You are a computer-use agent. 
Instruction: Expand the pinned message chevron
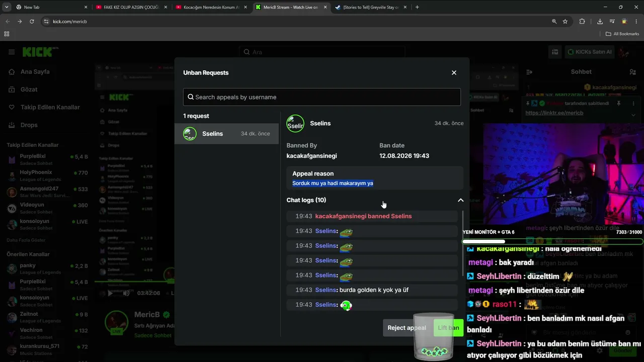[x=633, y=115]
